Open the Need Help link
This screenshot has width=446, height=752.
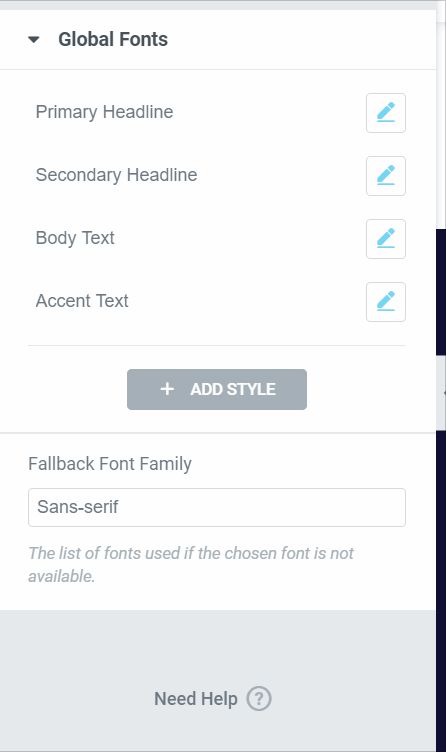pyautogui.click(x=196, y=699)
